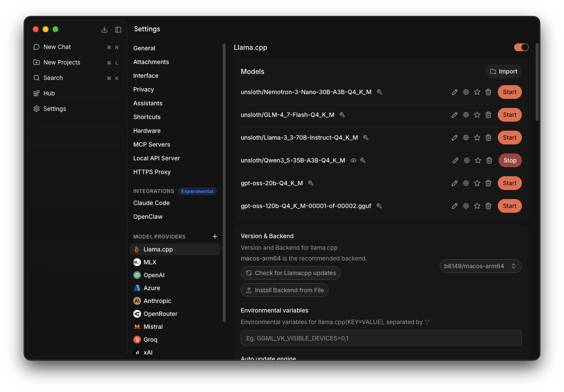
Task: Collapse the sidebar panel icon
Action: click(x=118, y=30)
